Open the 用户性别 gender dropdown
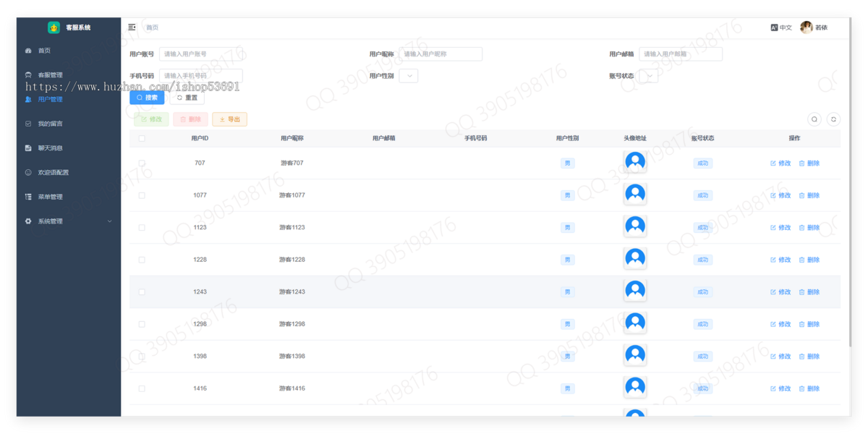The height and width of the screenshot is (434, 868). (409, 76)
